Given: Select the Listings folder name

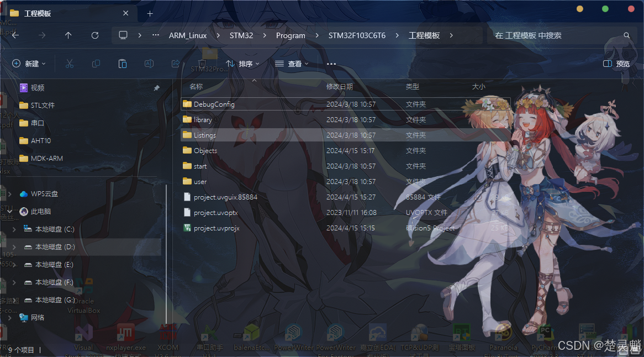Looking at the screenshot, I should point(204,135).
